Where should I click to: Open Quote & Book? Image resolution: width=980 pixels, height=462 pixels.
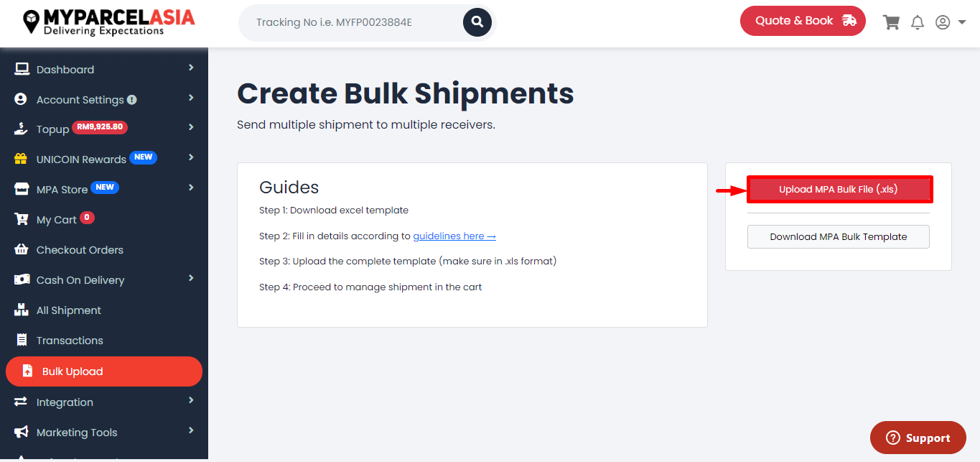(x=803, y=21)
